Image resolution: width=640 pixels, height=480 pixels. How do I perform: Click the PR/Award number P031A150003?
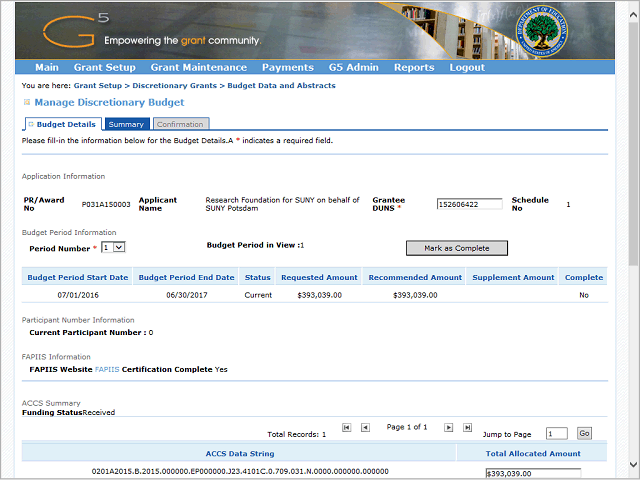[106, 204]
